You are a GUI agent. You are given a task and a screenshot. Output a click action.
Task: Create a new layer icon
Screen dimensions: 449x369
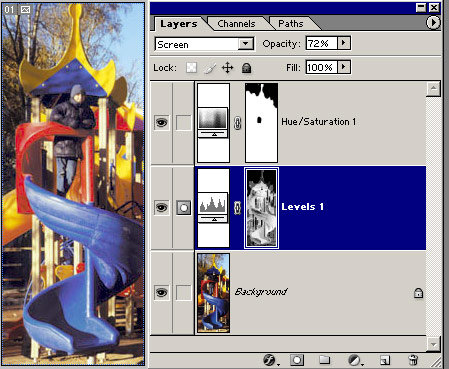point(384,360)
